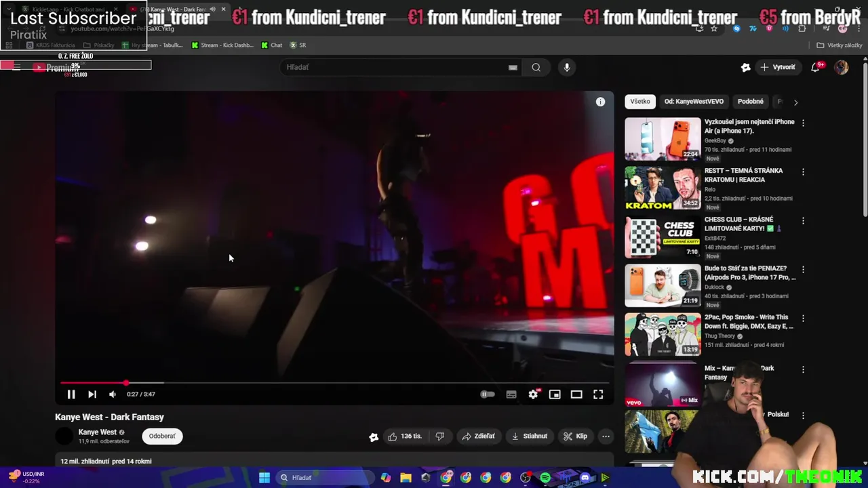Dislike the Dark Fantasy video
868x488 pixels.
pyautogui.click(x=440, y=436)
